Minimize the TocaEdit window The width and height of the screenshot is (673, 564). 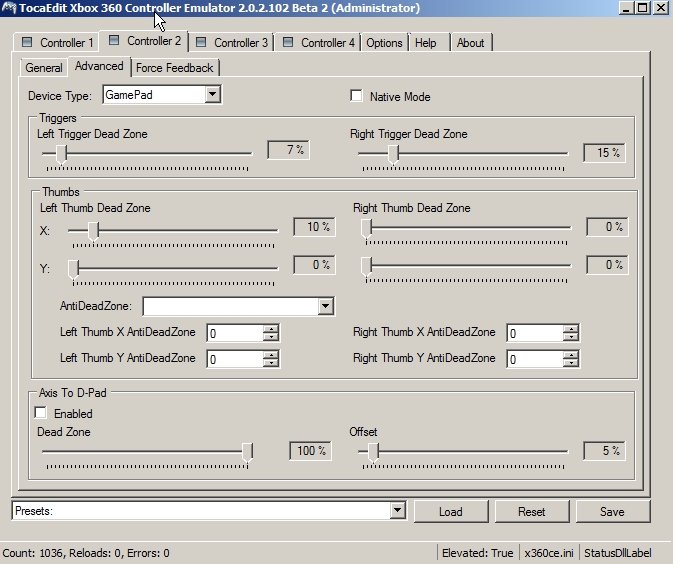point(626,8)
